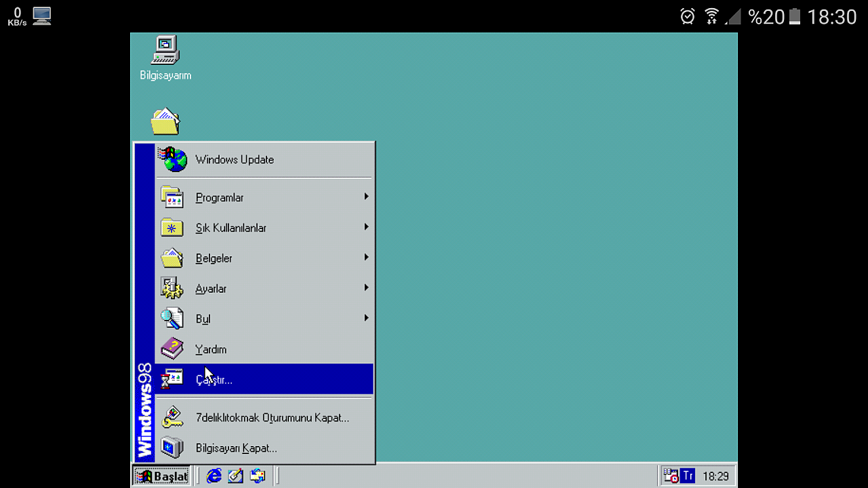The image size is (868, 488).
Task: Expand the Ayarlar settings submenu
Action: 264,289
